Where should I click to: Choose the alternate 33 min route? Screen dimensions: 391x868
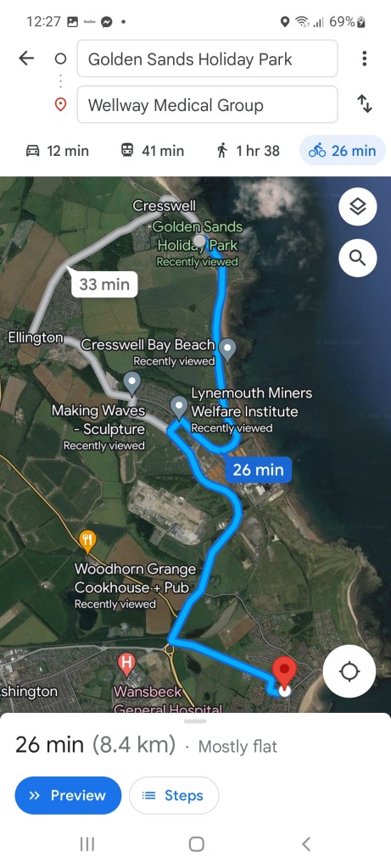click(x=104, y=284)
